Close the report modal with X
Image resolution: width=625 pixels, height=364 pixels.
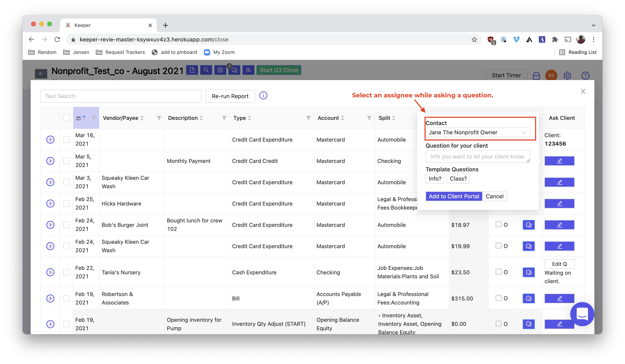(583, 91)
